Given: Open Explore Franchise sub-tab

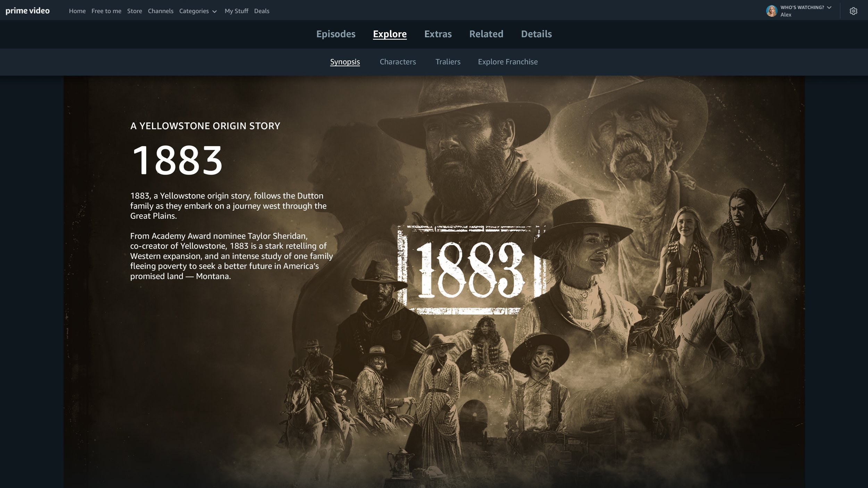Looking at the screenshot, I should (x=508, y=62).
